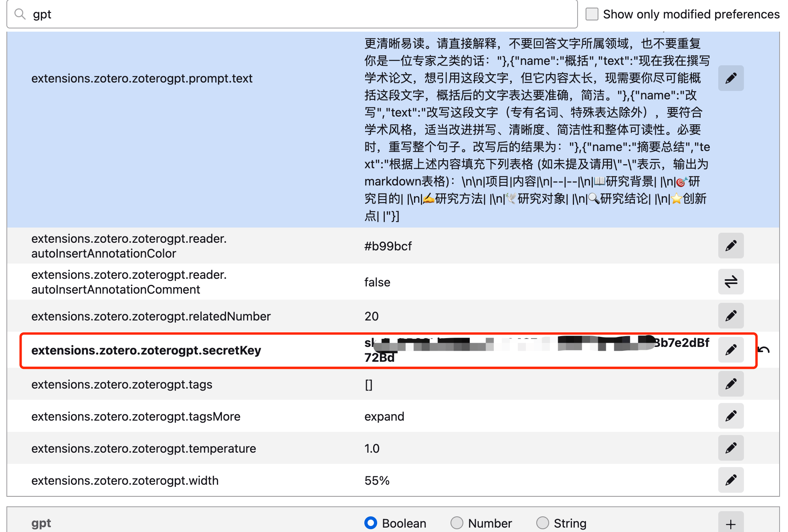Click inside the gpt search field
This screenshot has height=532, width=788.
tap(160, 14)
